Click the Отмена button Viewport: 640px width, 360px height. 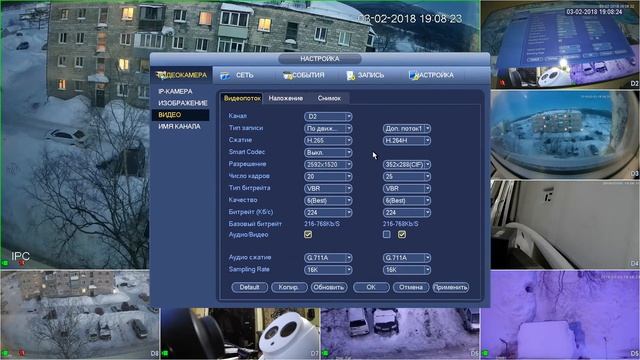pos(411,287)
